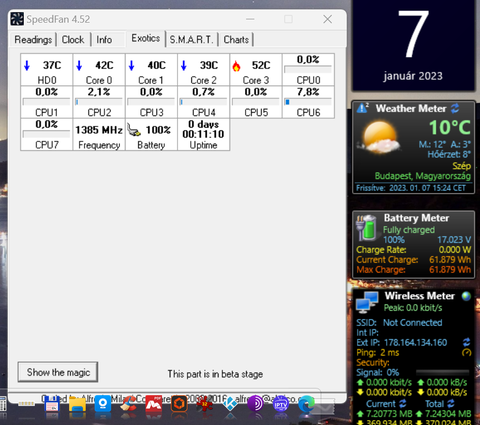Click the blue down arrow beside Core 2

184,65
